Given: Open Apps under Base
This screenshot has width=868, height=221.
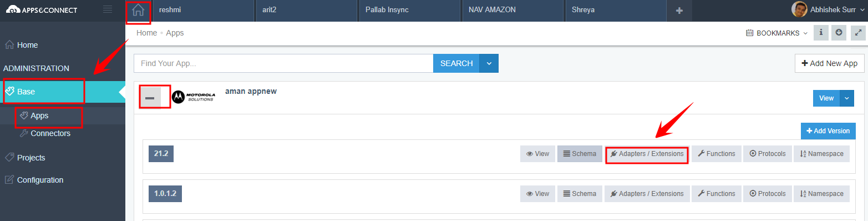Looking at the screenshot, I should [x=63, y=116].
